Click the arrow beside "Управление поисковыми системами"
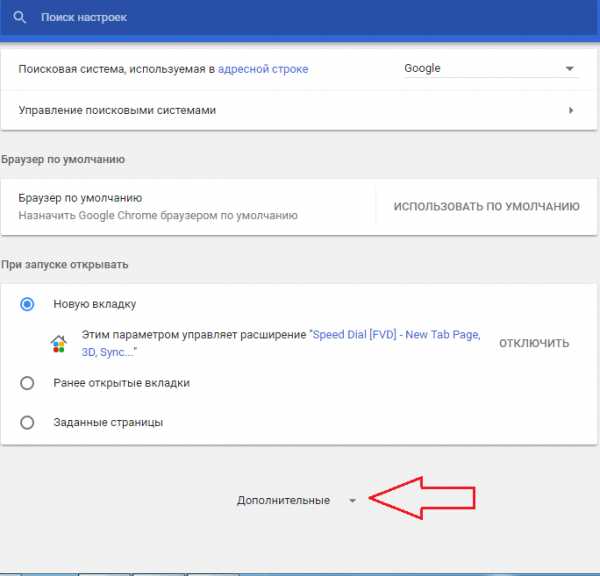Image resolution: width=600 pixels, height=576 pixels. pyautogui.click(x=571, y=110)
